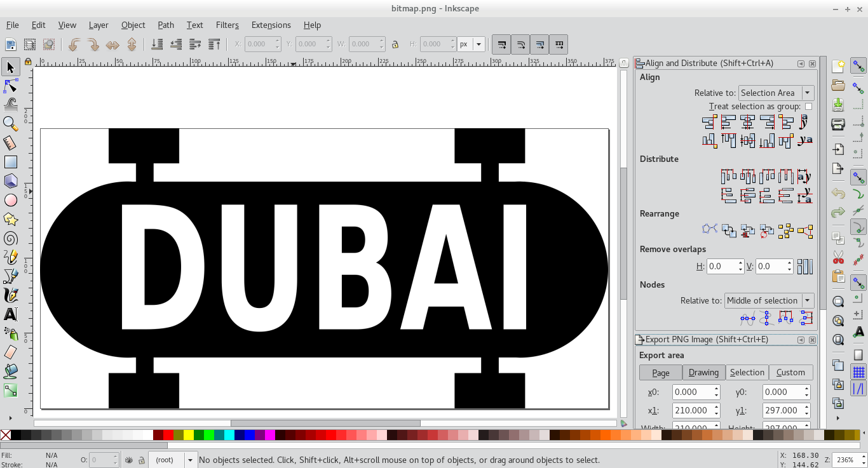The image size is (868, 468).
Task: Open the Extensions menu
Action: [x=271, y=25]
